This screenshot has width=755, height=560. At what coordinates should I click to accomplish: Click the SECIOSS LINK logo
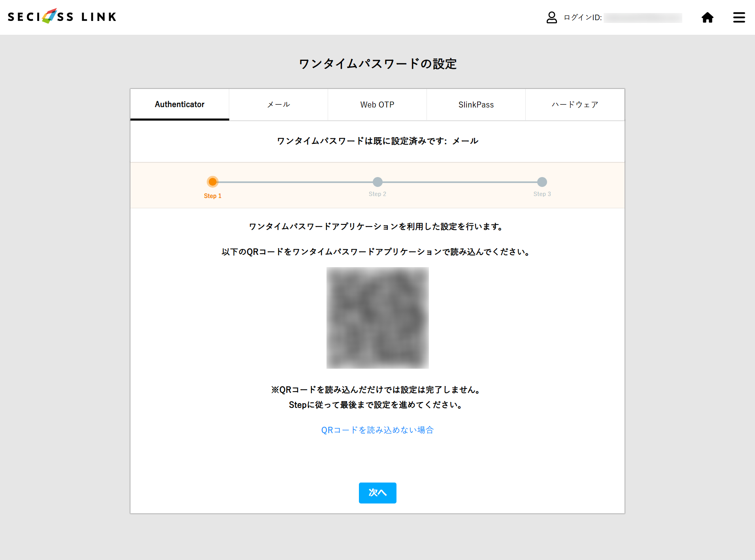coord(62,17)
